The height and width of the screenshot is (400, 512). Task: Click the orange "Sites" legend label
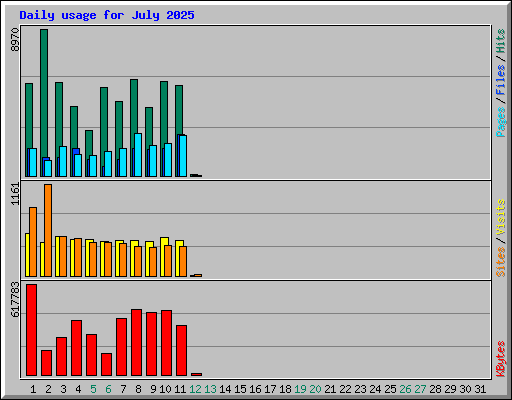point(501,262)
